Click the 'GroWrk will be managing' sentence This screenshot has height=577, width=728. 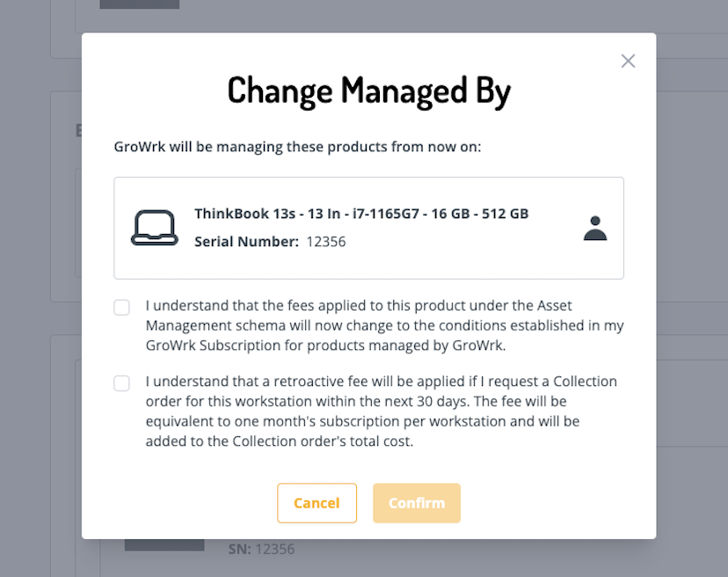tap(297, 147)
